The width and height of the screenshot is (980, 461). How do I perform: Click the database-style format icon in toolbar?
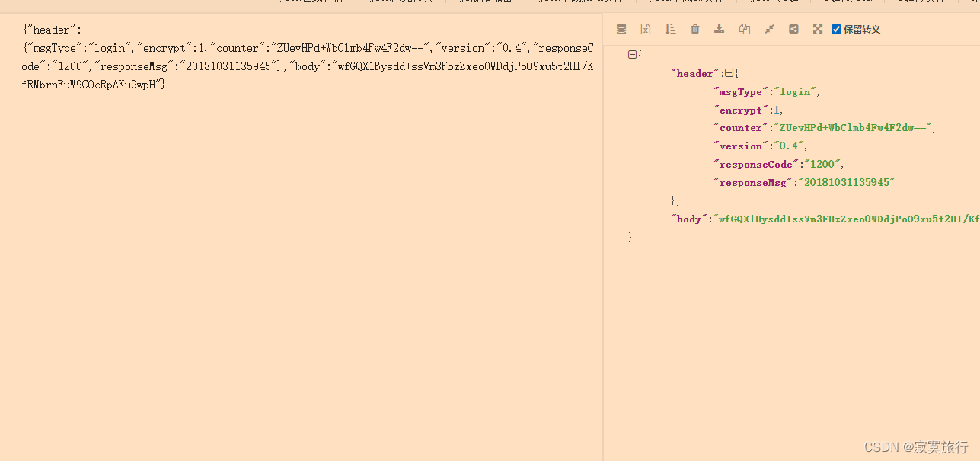[x=621, y=28]
